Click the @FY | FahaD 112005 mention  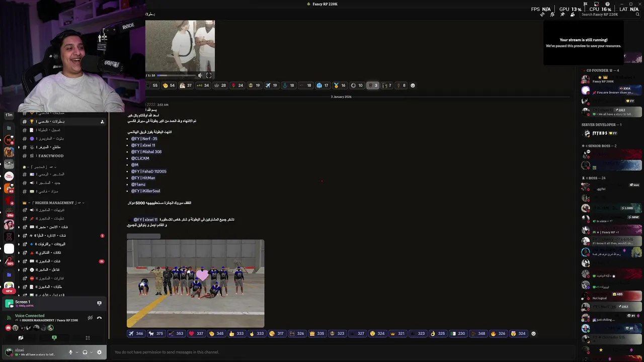148,171
